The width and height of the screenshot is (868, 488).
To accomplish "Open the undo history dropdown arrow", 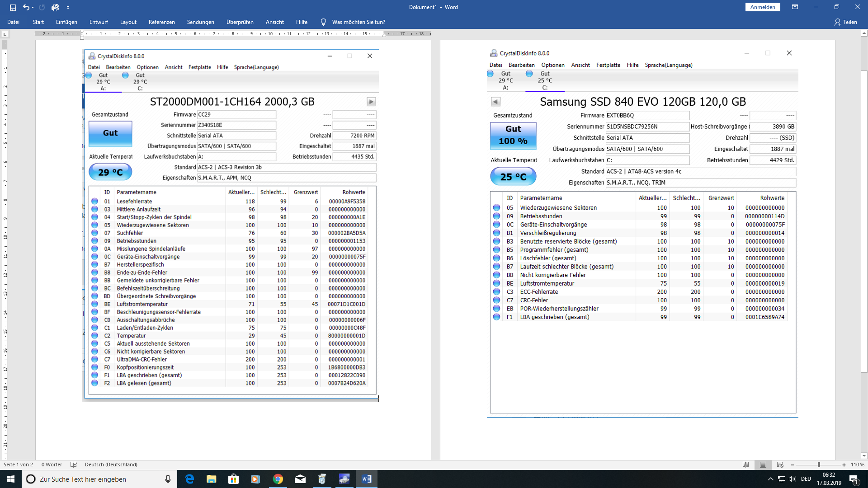I will 33,8.
